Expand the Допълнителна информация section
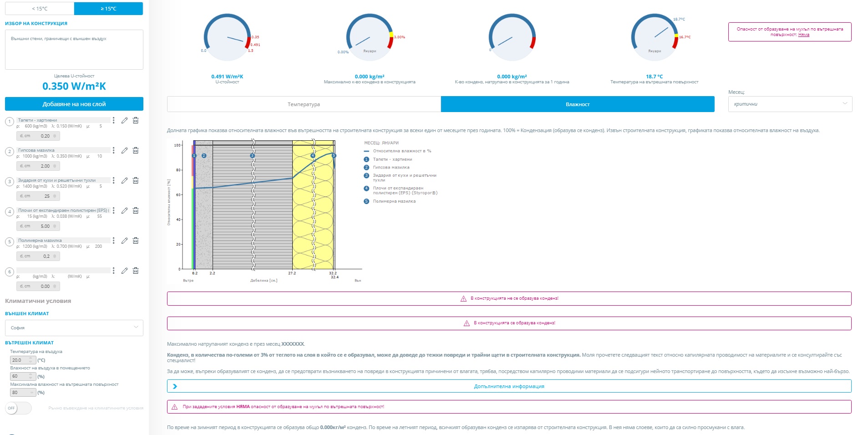The width and height of the screenshot is (868, 435). (509, 386)
